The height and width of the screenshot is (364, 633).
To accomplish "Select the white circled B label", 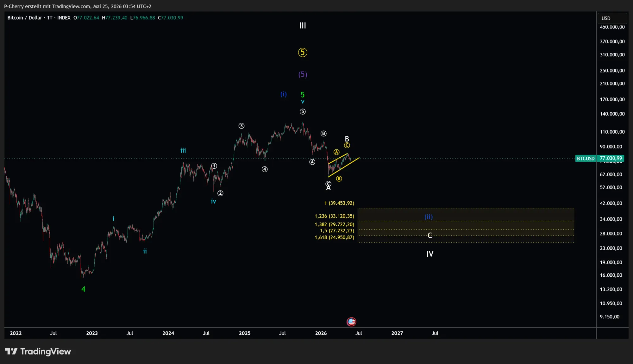I will [323, 134].
